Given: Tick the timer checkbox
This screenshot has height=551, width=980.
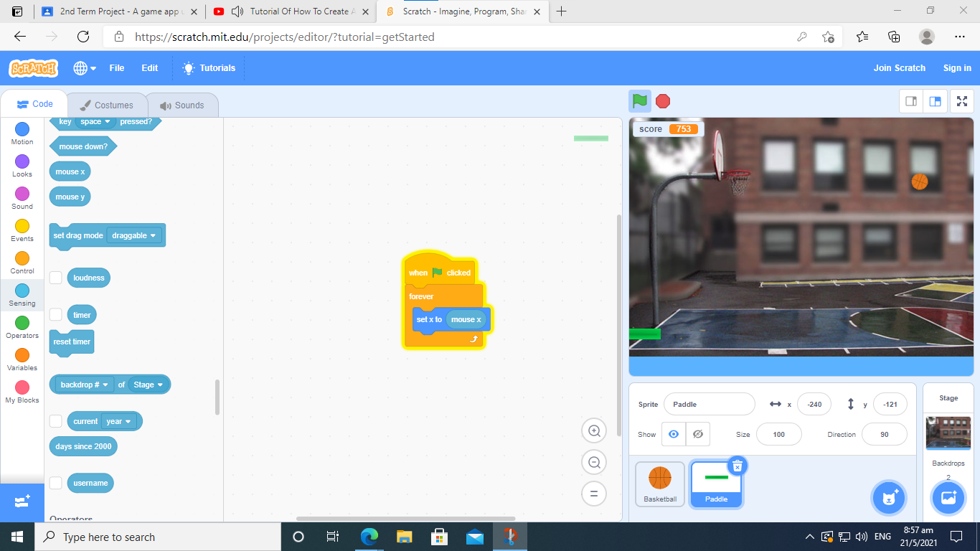Looking at the screenshot, I should point(56,315).
